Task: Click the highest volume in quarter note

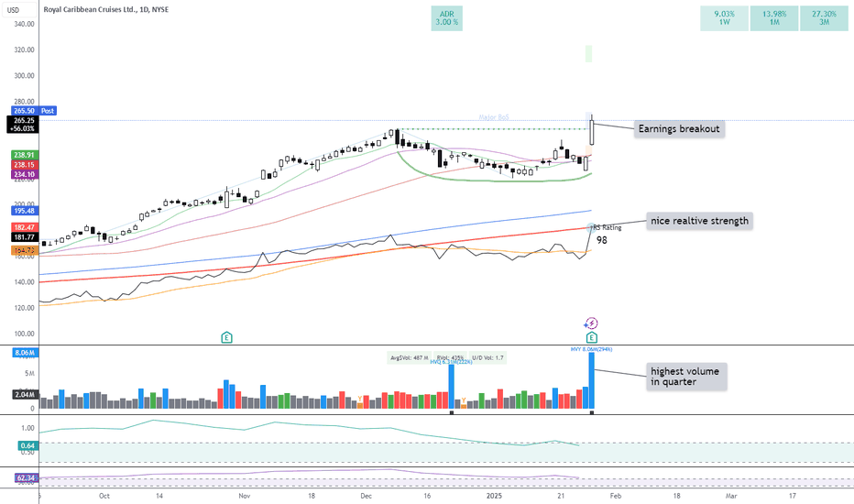Action: coord(686,377)
